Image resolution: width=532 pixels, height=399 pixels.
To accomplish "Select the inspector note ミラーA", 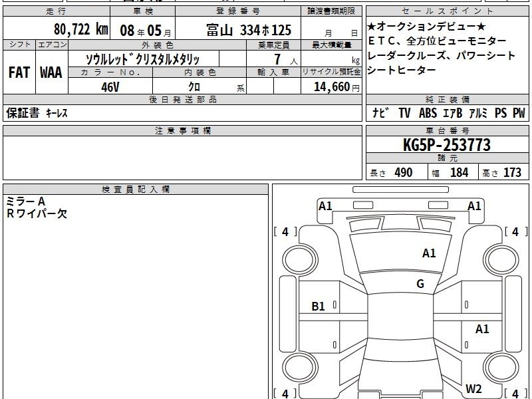I will (26, 201).
